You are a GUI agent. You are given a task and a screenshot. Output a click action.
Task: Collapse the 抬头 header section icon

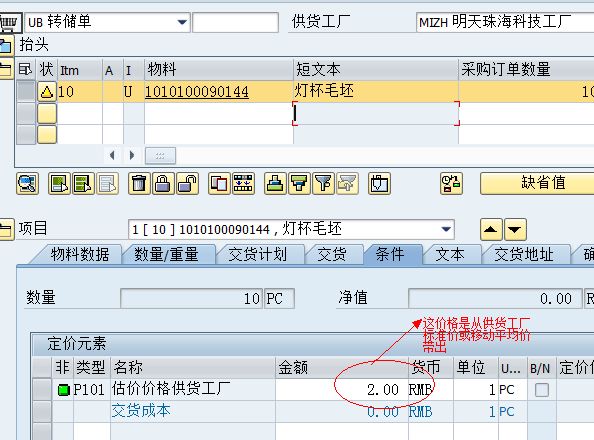pyautogui.click(x=6, y=45)
